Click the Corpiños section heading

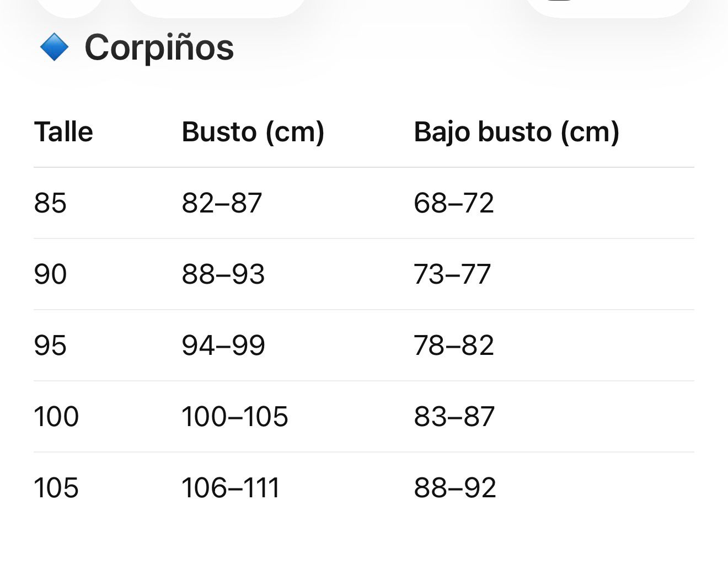point(159,47)
